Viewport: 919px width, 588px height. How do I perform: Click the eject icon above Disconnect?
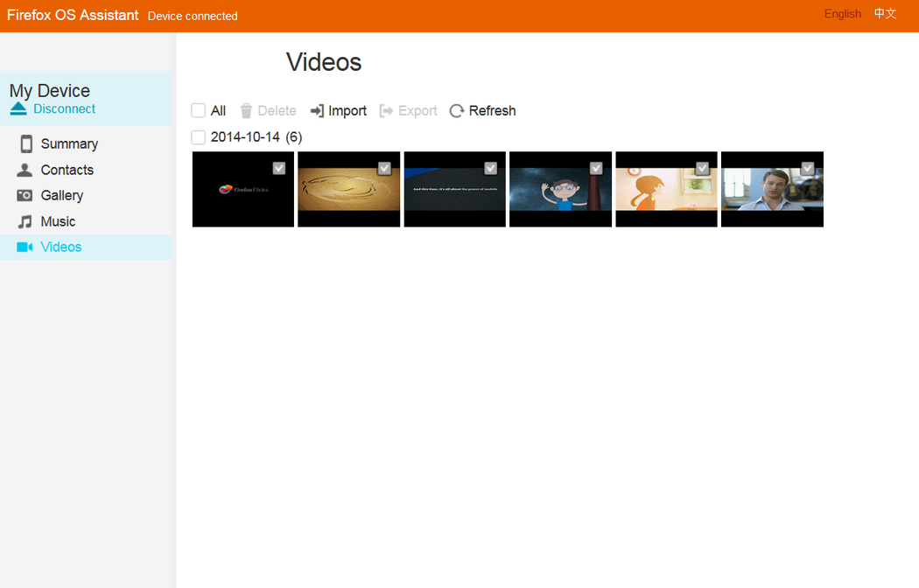point(19,109)
